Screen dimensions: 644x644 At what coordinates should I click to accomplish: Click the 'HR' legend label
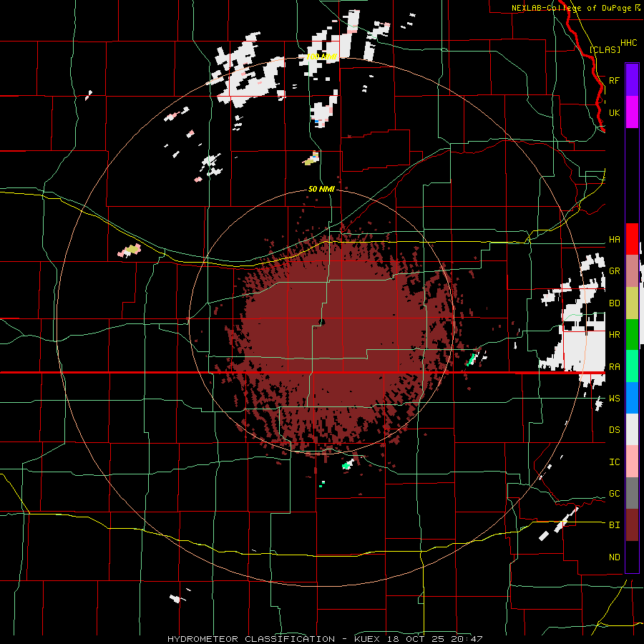click(614, 335)
